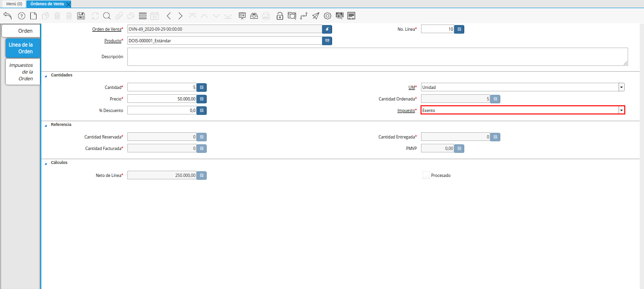
Task: Click the Impuesto label link
Action: tap(406, 111)
